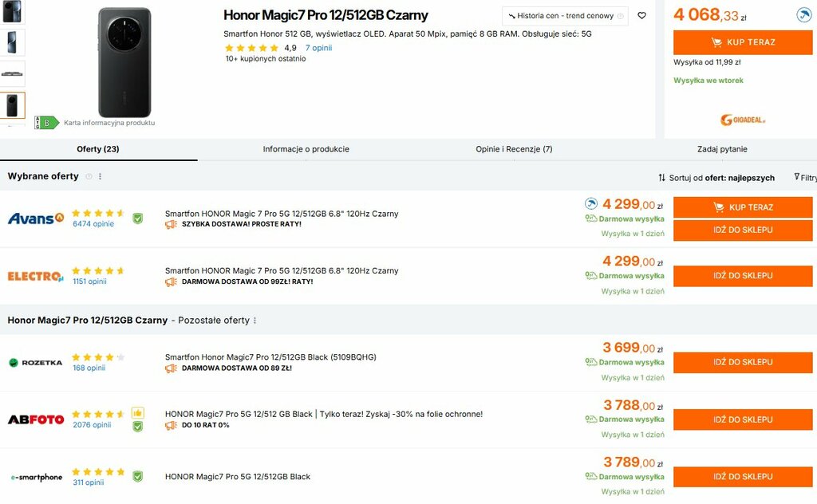Click the info icon beside Wybrane oferty
This screenshot has width=817, height=504.
point(89,176)
